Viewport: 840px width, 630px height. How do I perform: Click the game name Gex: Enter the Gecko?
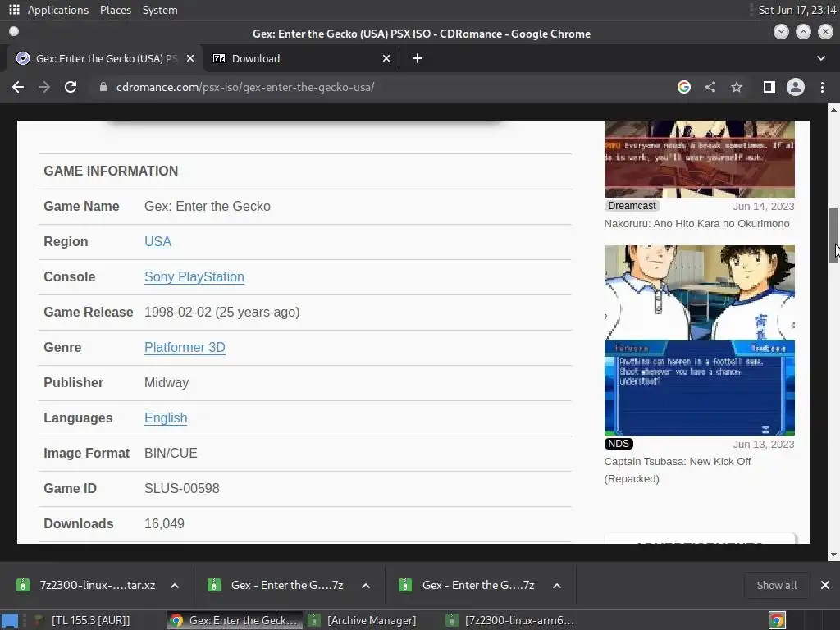(x=208, y=206)
